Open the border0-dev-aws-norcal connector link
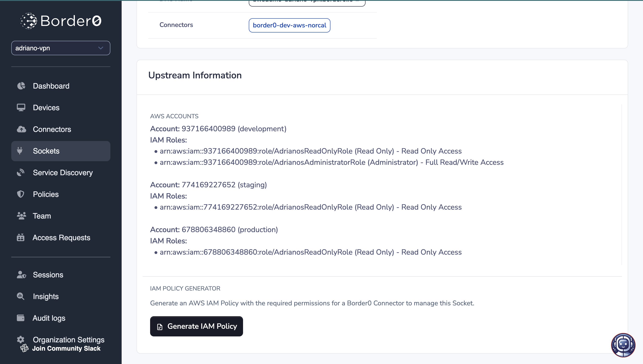 pyautogui.click(x=289, y=25)
